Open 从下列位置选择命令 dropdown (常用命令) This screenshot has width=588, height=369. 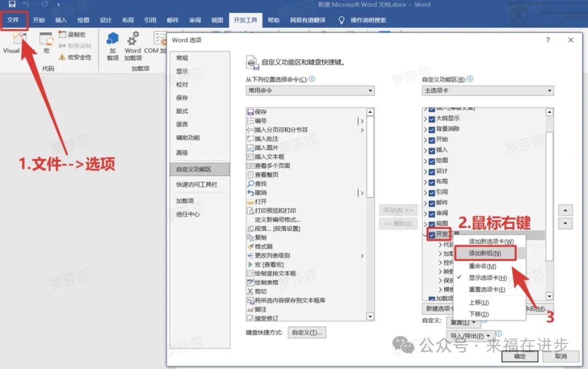click(310, 90)
